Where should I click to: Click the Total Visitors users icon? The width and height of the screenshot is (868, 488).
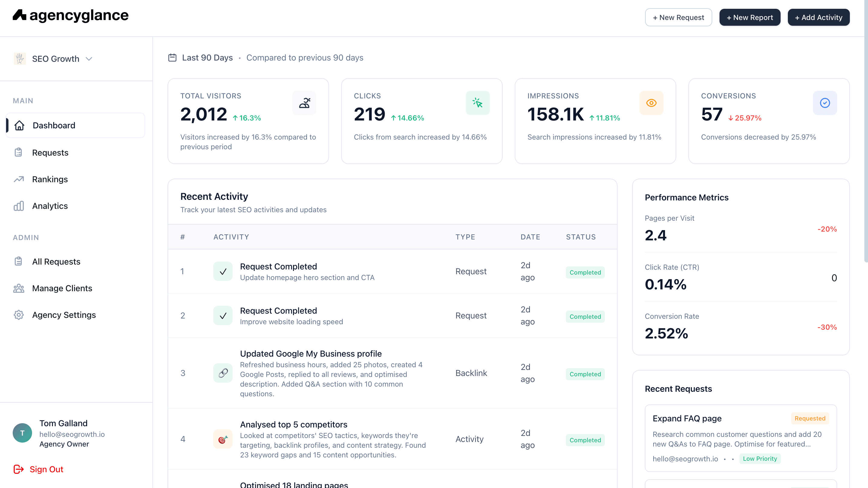click(304, 103)
